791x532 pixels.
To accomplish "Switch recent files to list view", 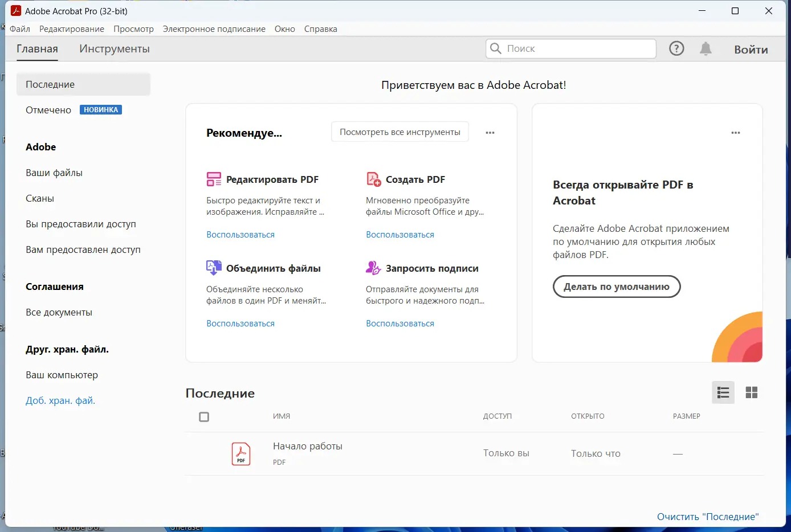I will click(723, 392).
